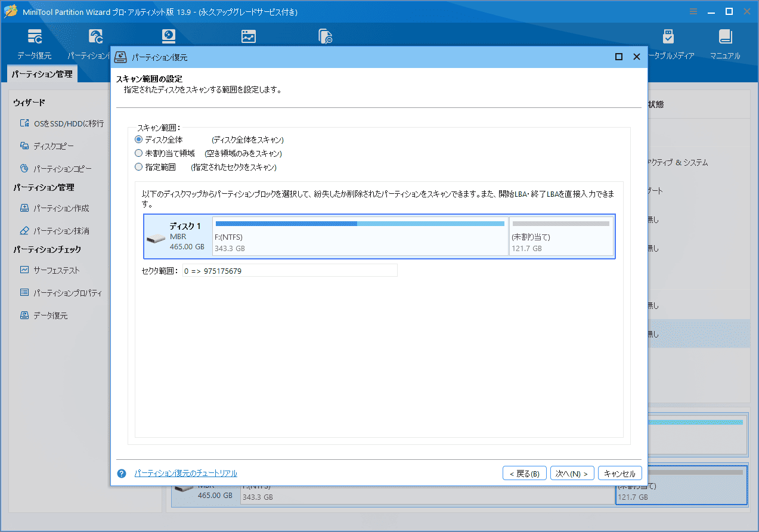
Task: Open the パーティション復元のチュートリアル link
Action: pos(186,474)
